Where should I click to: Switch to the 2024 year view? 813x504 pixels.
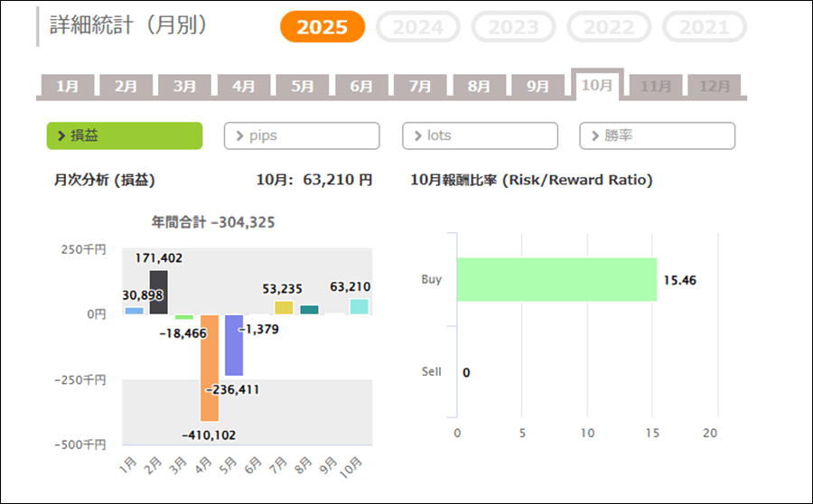click(417, 27)
